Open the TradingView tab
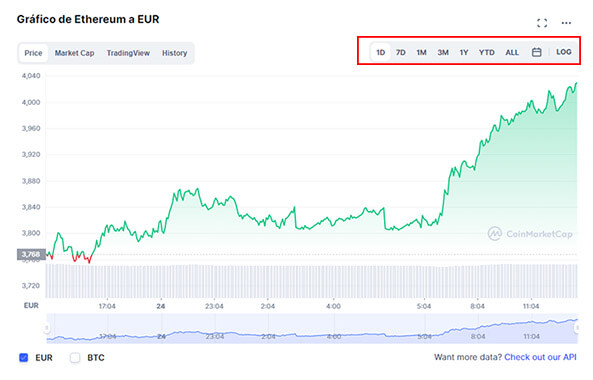The height and width of the screenshot is (380, 593). tap(128, 53)
